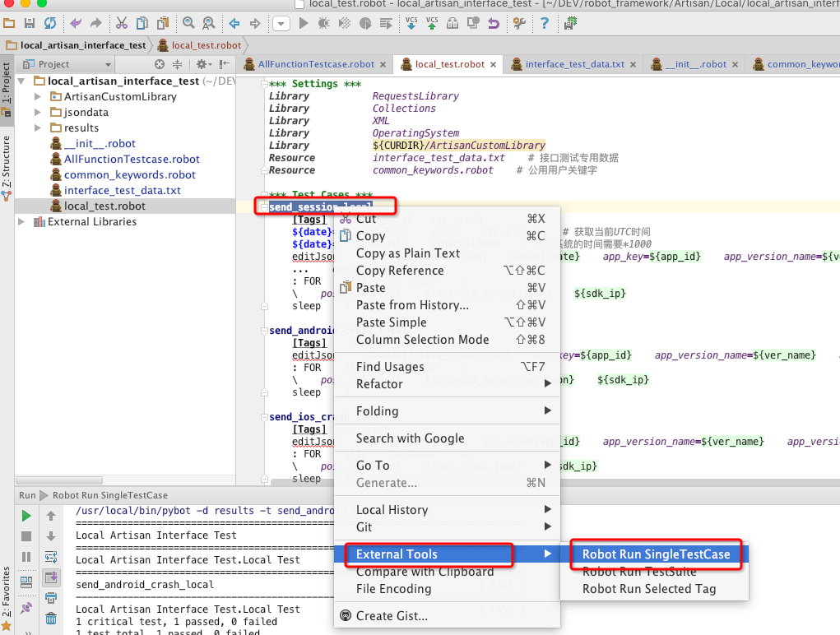
Task: Click the Save All toolbar icon
Action: point(30,24)
